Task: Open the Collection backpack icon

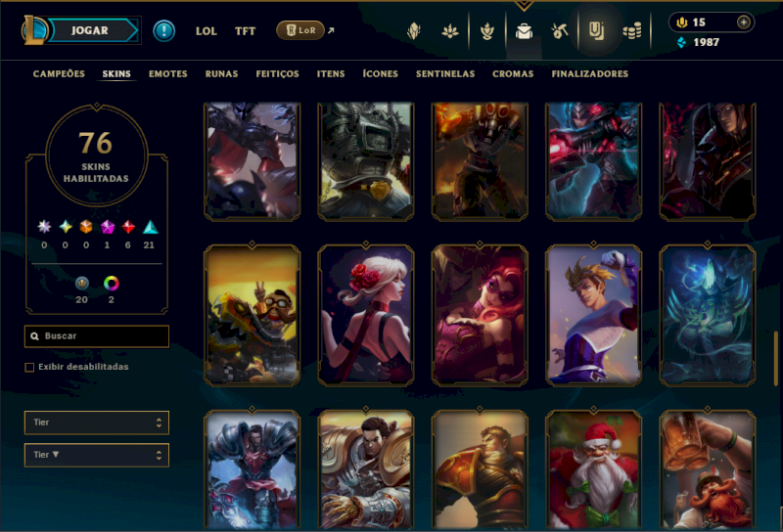Action: click(524, 31)
